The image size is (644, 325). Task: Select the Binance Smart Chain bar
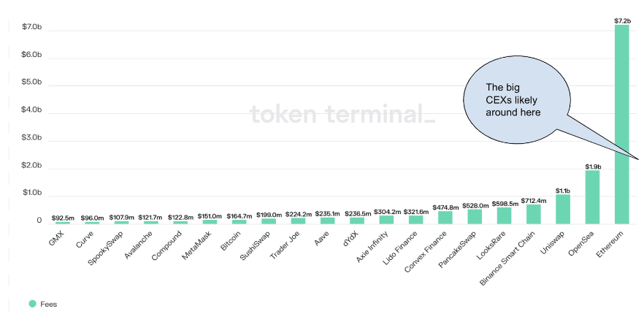click(x=534, y=214)
